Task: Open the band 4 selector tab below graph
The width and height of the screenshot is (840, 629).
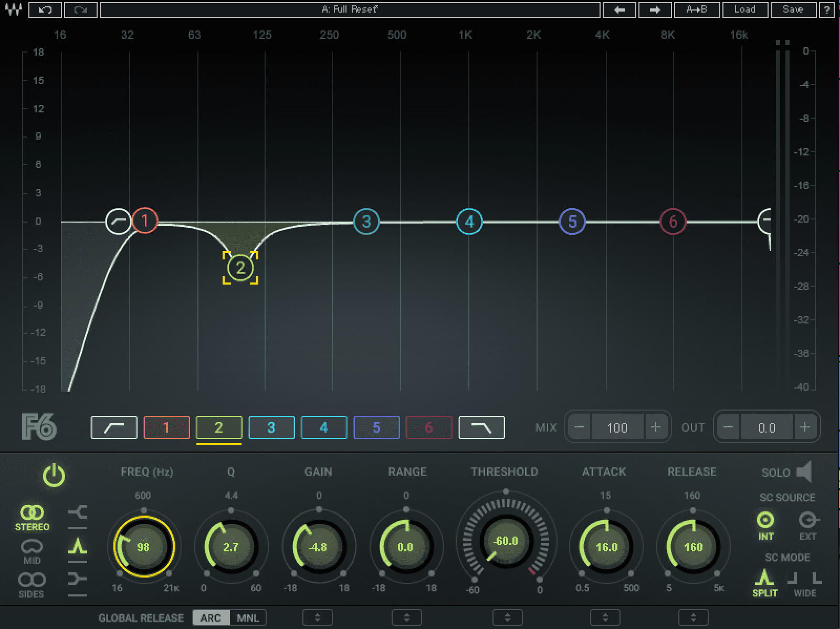Action: point(324,427)
